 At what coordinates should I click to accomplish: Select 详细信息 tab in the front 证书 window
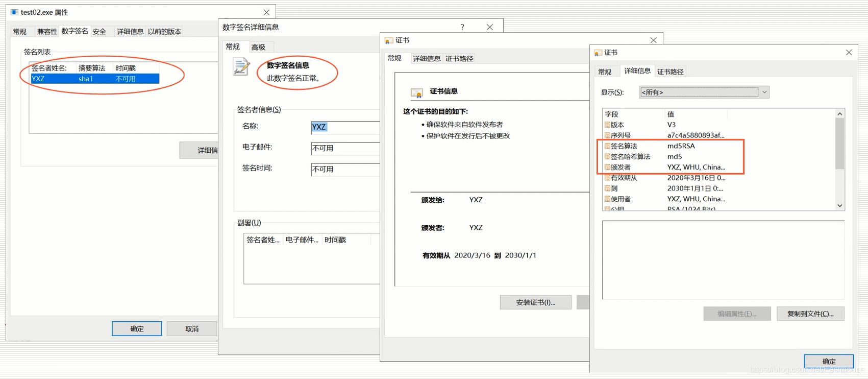click(637, 71)
